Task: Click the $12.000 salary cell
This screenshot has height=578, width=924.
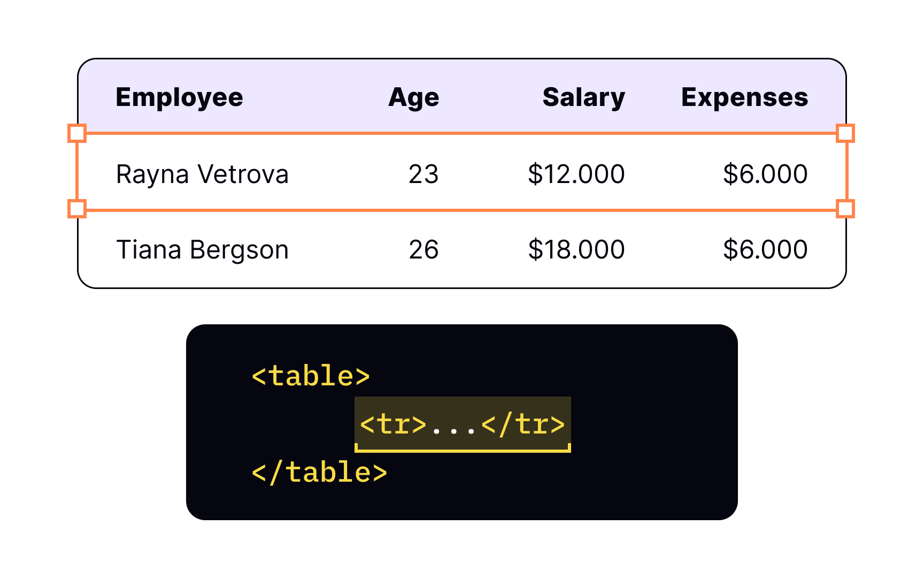Action: pos(576,174)
